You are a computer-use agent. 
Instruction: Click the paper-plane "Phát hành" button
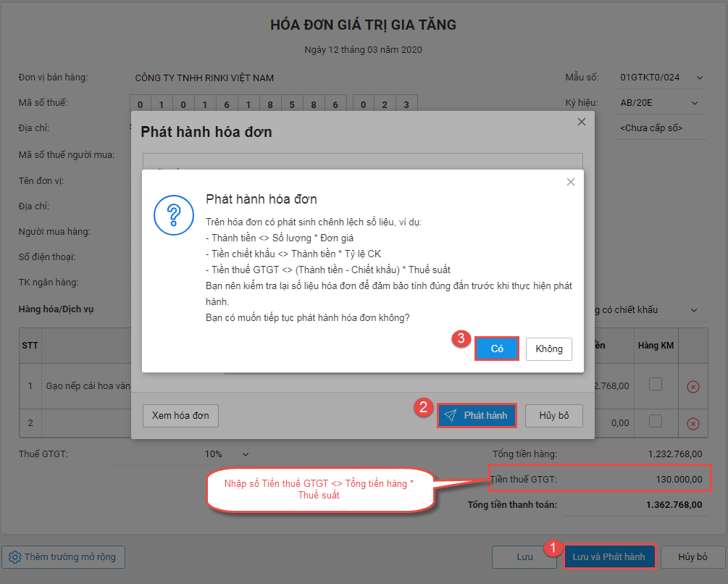point(477,415)
